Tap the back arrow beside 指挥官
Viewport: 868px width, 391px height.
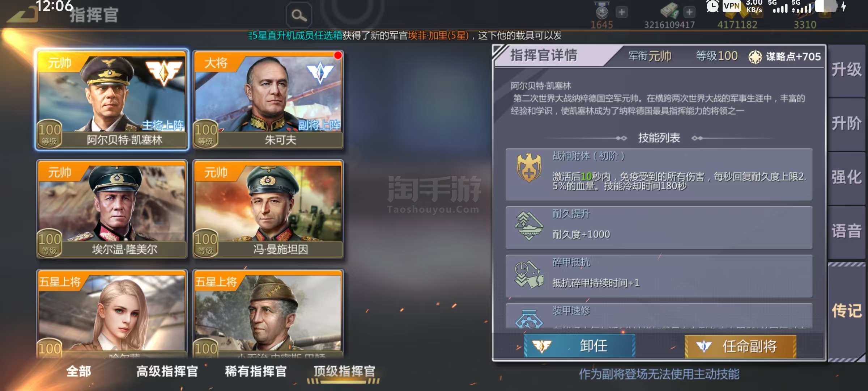point(22,14)
